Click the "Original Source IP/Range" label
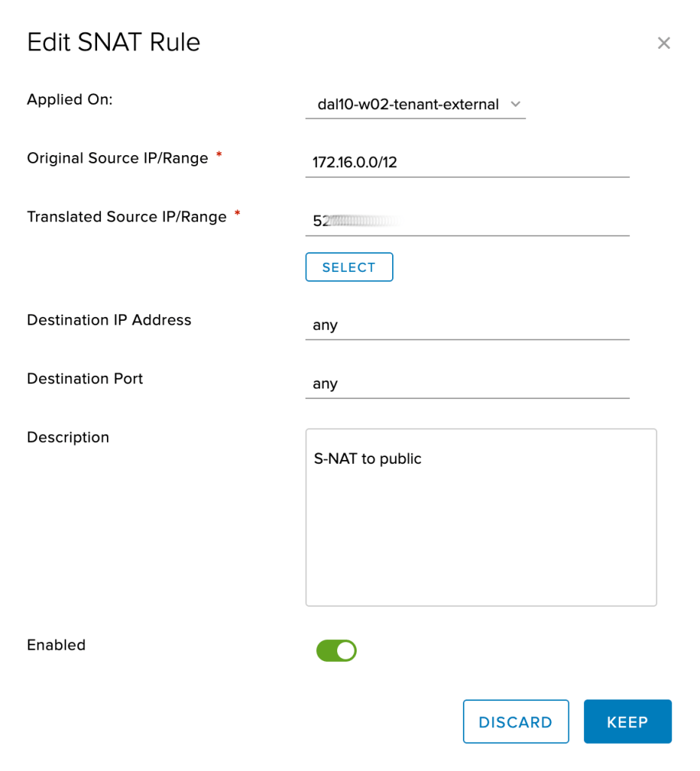Viewport: 700px width, 771px height. click(117, 158)
